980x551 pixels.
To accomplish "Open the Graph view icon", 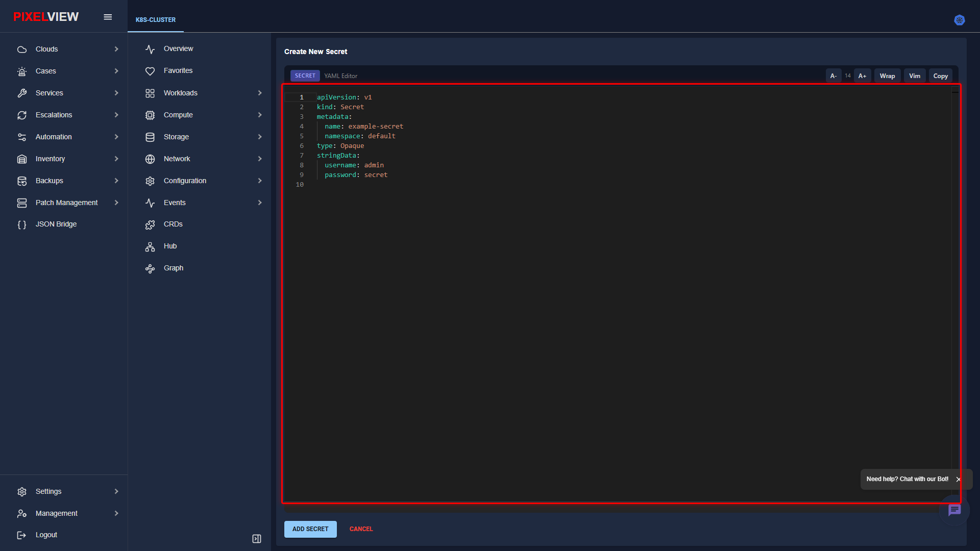I will 150,268.
